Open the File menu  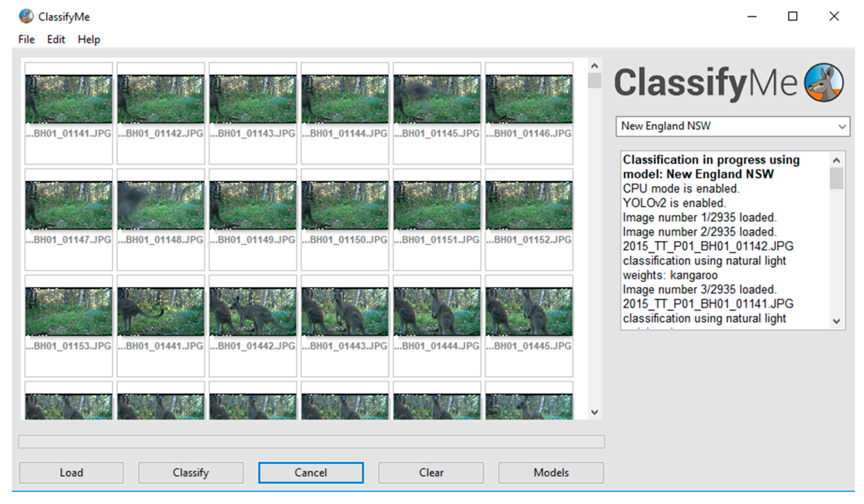26,40
